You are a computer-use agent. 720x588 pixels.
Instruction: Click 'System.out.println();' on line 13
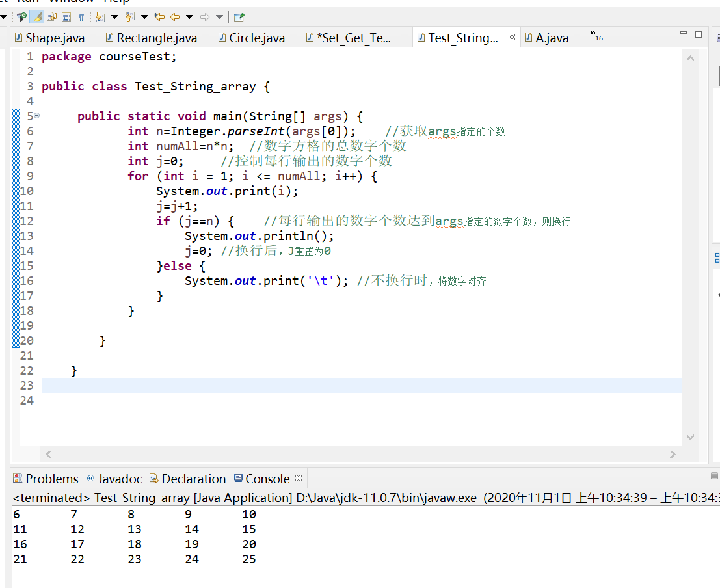(260, 236)
